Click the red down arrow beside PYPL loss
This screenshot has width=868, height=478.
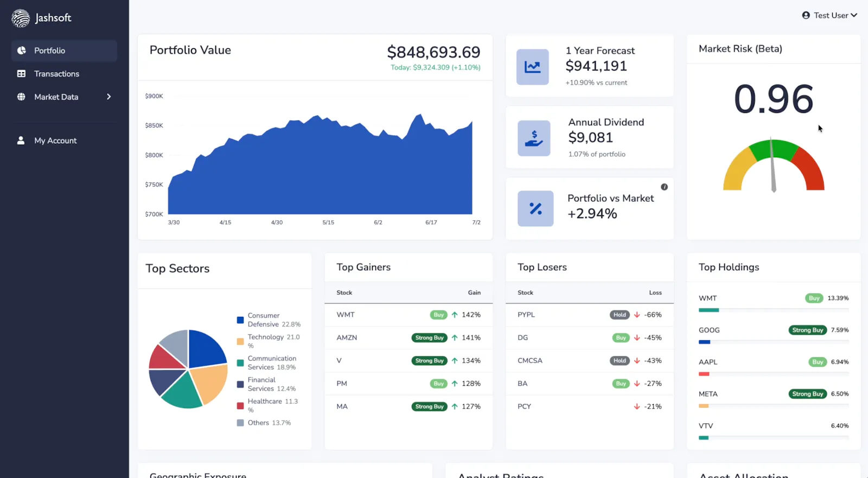coord(637,315)
